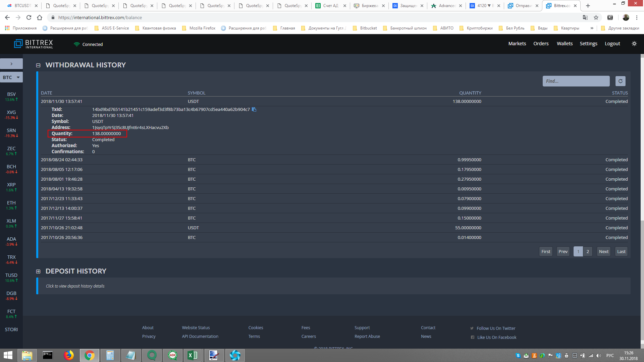This screenshot has width=644, height=362.
Task: Open the Settings page
Action: coord(588,44)
